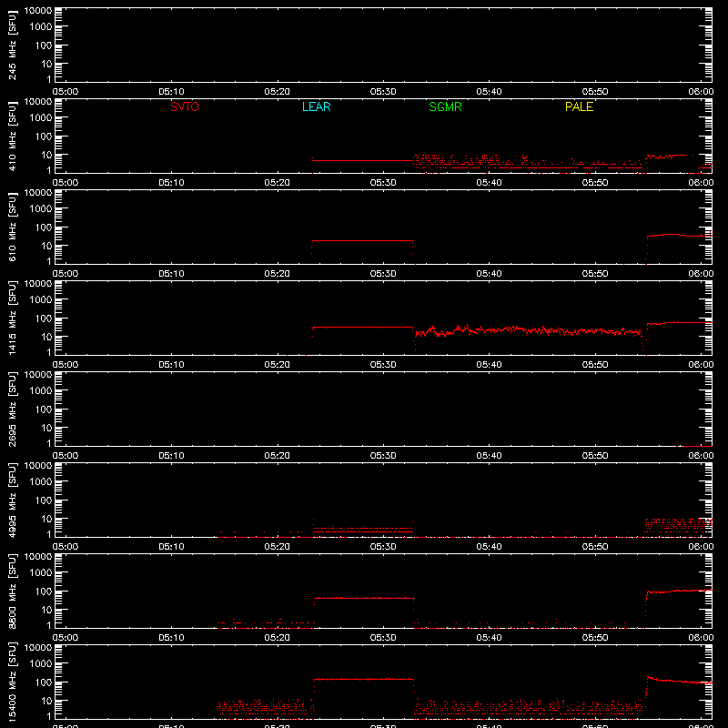728x728 pixels.
Task: Click the green SGMR station label
Action: click(445, 106)
